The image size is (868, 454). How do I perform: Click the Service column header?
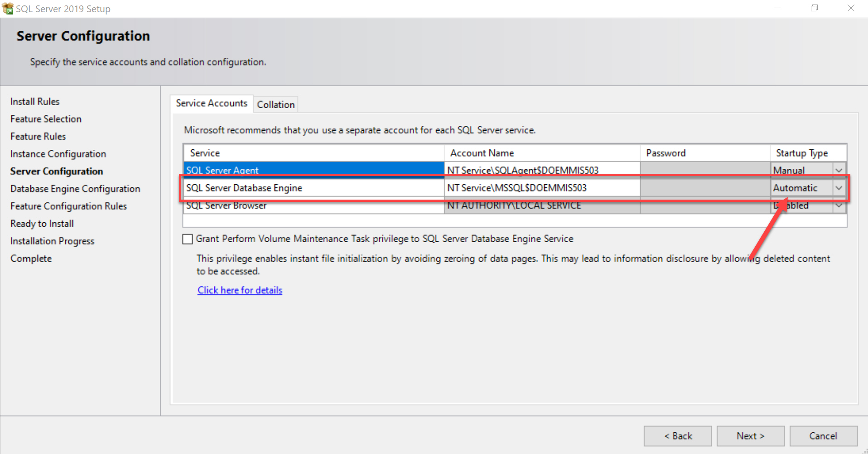314,153
